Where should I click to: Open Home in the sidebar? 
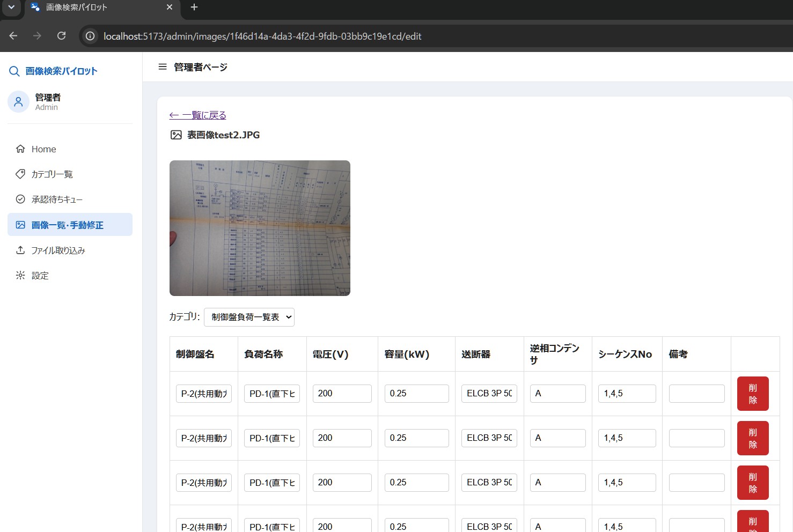click(70, 149)
